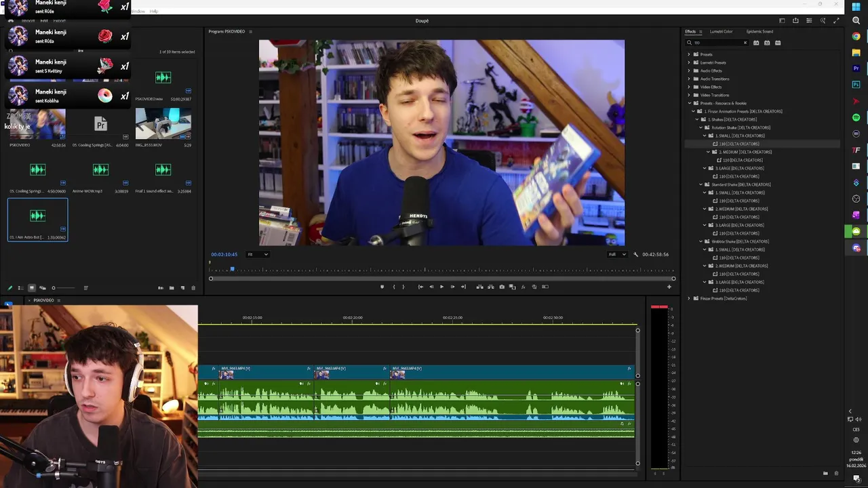The image size is (868, 488).
Task: Step back one frame in monitor
Action: 431,287
